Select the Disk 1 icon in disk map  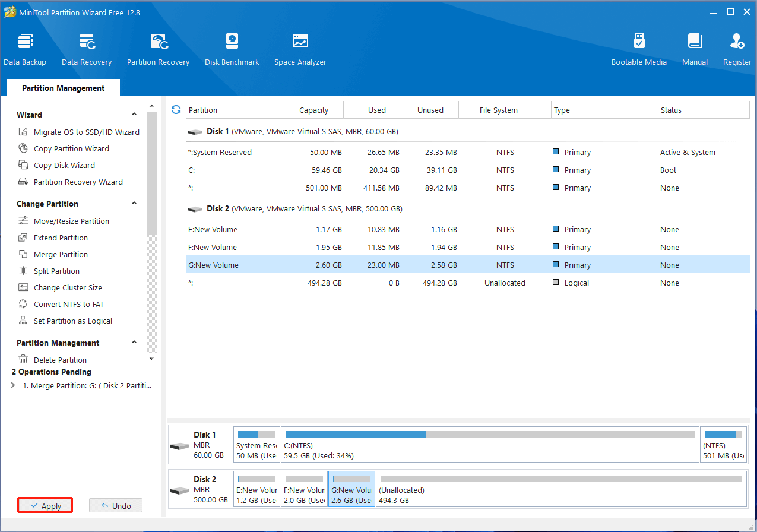pos(179,445)
